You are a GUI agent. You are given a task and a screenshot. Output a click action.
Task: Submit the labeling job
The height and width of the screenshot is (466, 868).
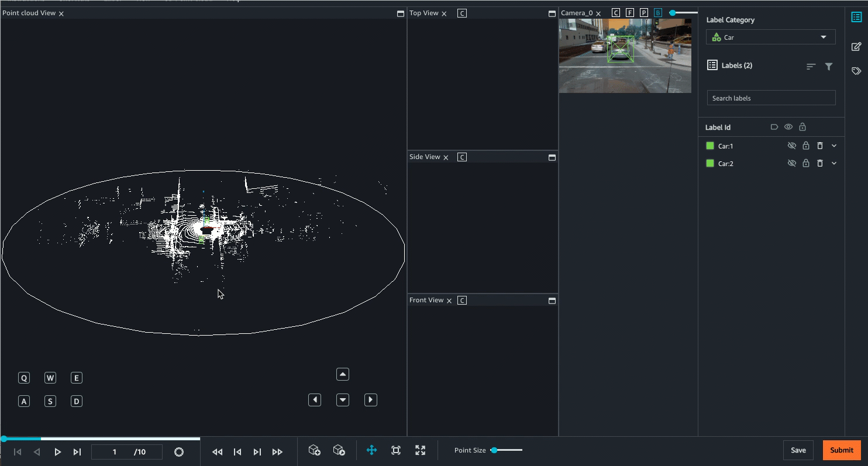tap(841, 450)
